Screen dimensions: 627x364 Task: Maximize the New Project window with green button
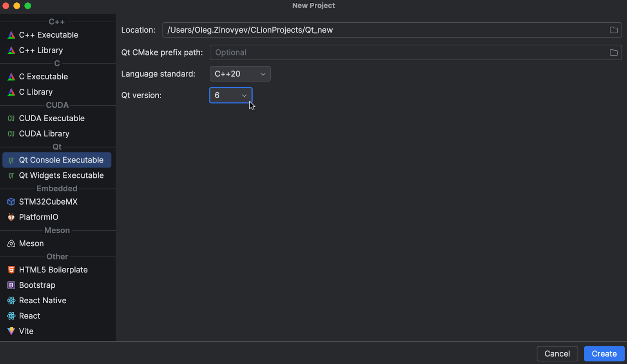(x=28, y=6)
